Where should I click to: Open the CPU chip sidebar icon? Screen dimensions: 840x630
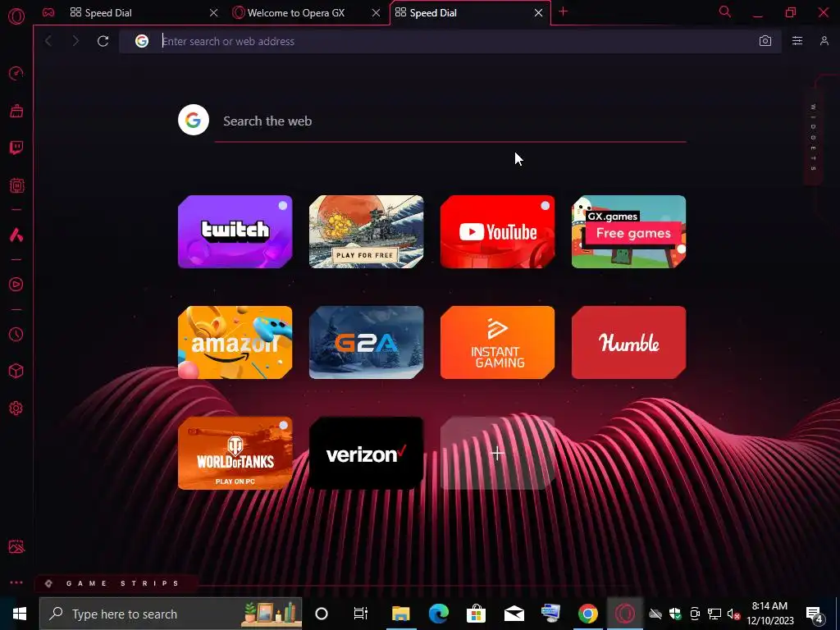tap(16, 185)
